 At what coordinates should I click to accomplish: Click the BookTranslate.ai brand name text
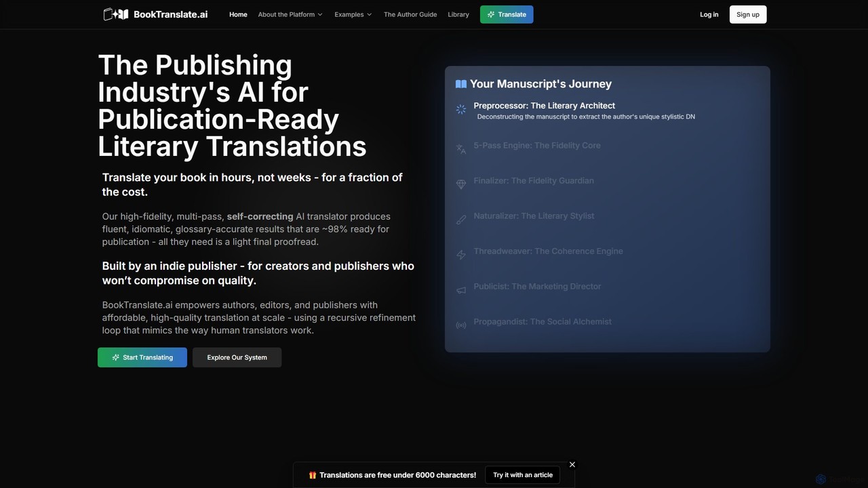(x=171, y=14)
